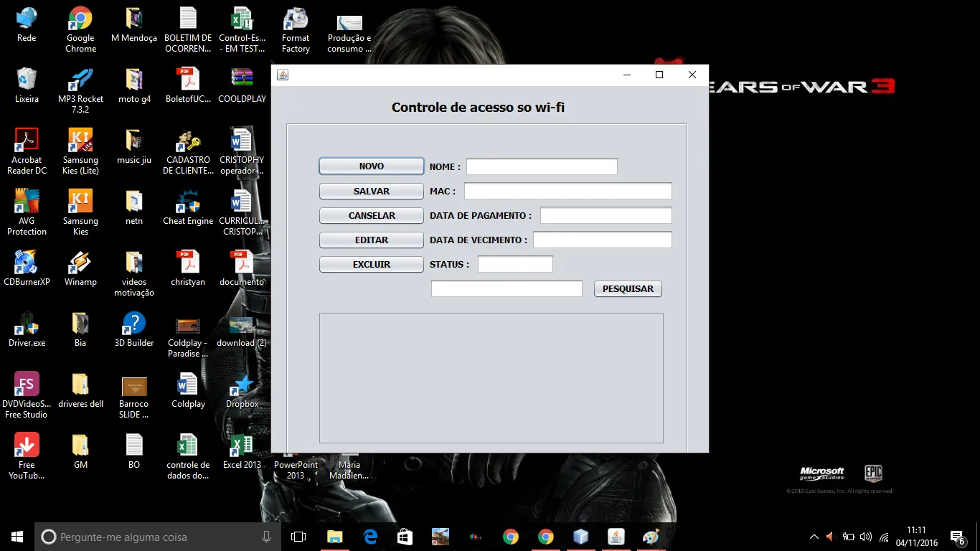Select the Acrobat Reader DC shortcut
The width and height of the screenshot is (980, 551).
[27, 152]
